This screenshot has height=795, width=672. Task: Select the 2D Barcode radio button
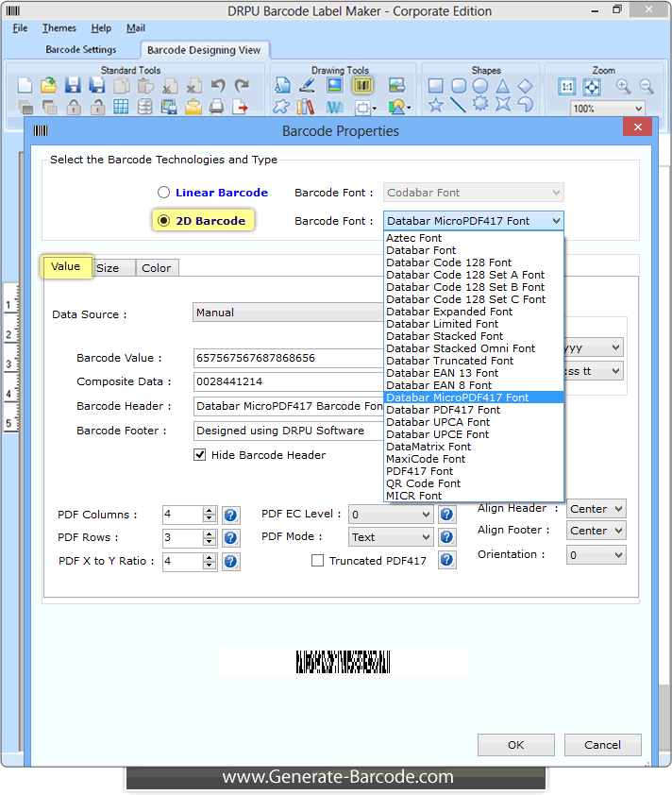164,221
